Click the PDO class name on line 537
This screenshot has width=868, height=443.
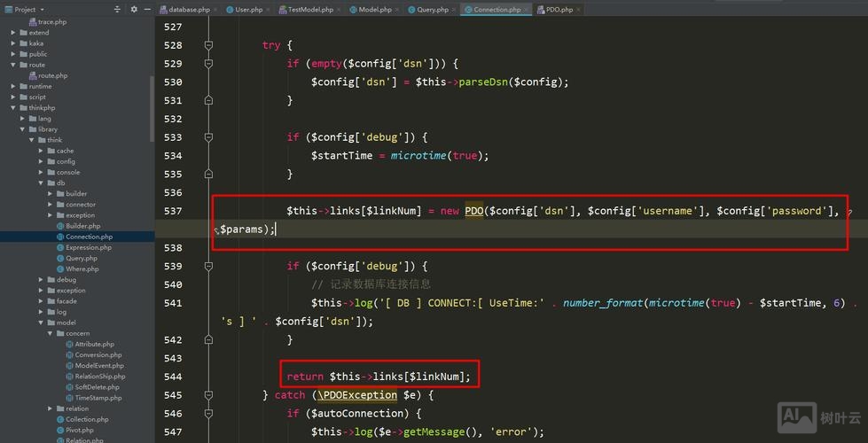(473, 211)
